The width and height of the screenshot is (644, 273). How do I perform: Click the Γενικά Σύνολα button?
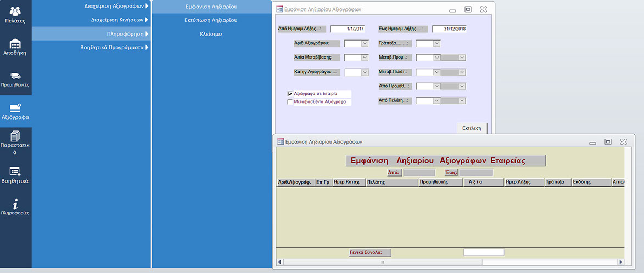click(370, 253)
